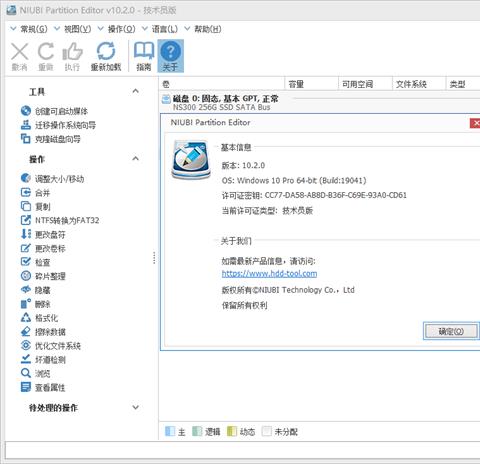Open the 常规(G) menu
The height and width of the screenshot is (464, 480).
point(29,29)
